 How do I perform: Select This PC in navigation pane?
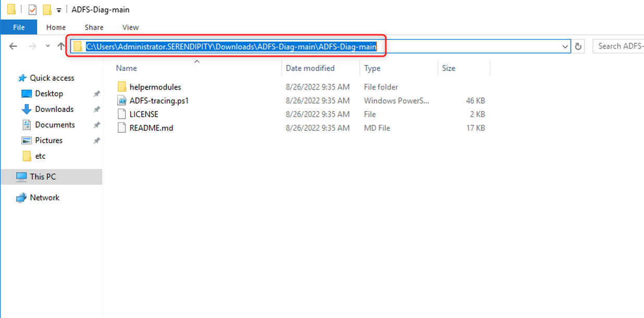(51, 176)
